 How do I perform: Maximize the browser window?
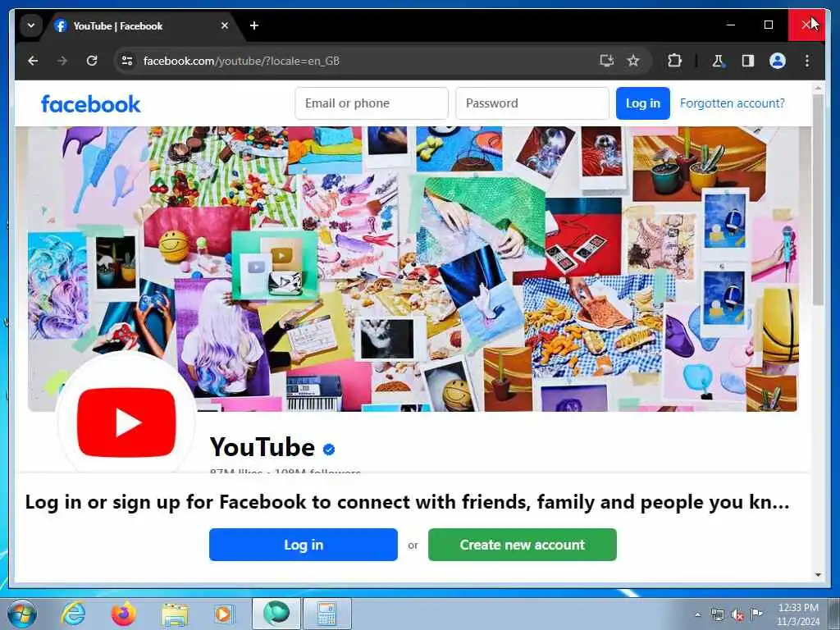(x=768, y=25)
